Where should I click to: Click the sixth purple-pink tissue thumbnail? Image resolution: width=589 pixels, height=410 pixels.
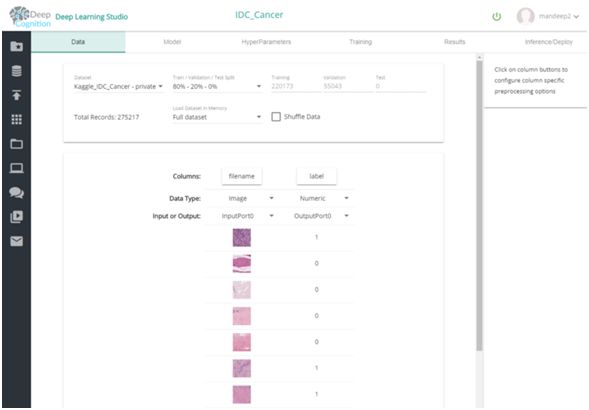[242, 368]
